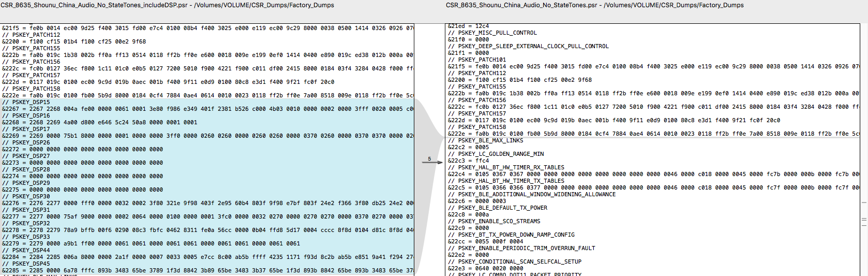Select the PSKEY_DSP44 comment line
The height and width of the screenshot is (276, 868).
(x=31, y=251)
